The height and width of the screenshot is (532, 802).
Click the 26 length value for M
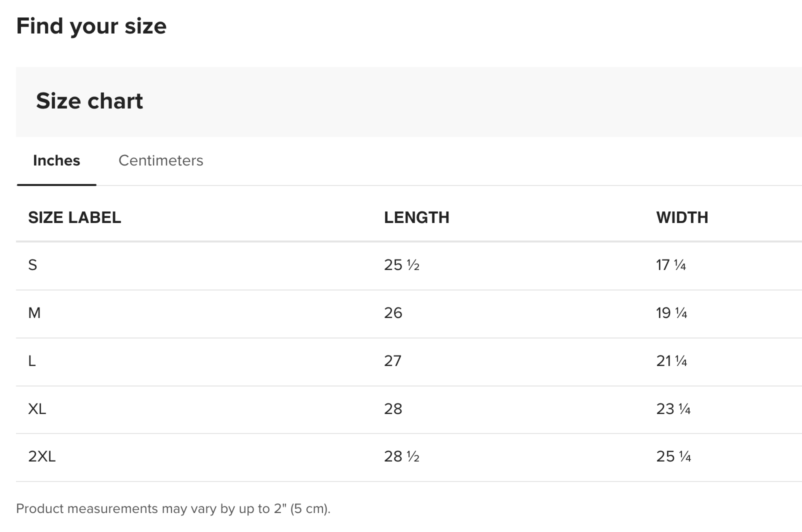393,313
